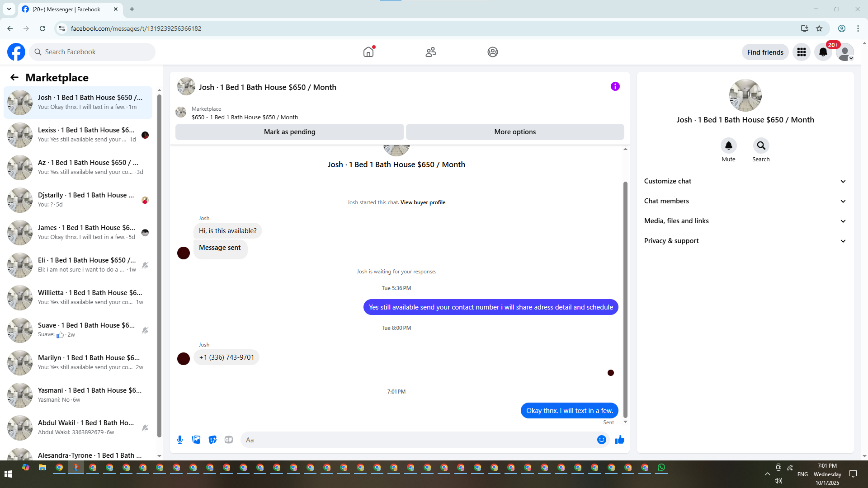This screenshot has height=488, width=868.
Task: Open the Chrome three-dot menu
Action: pyautogui.click(x=858, y=28)
